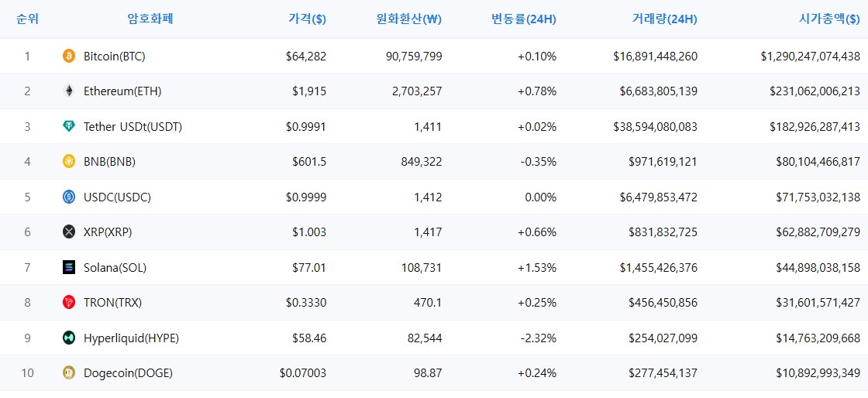Image resolution: width=868 pixels, height=398 pixels.
Task: Select Bitcoin change +0.10%
Action: pos(537,57)
